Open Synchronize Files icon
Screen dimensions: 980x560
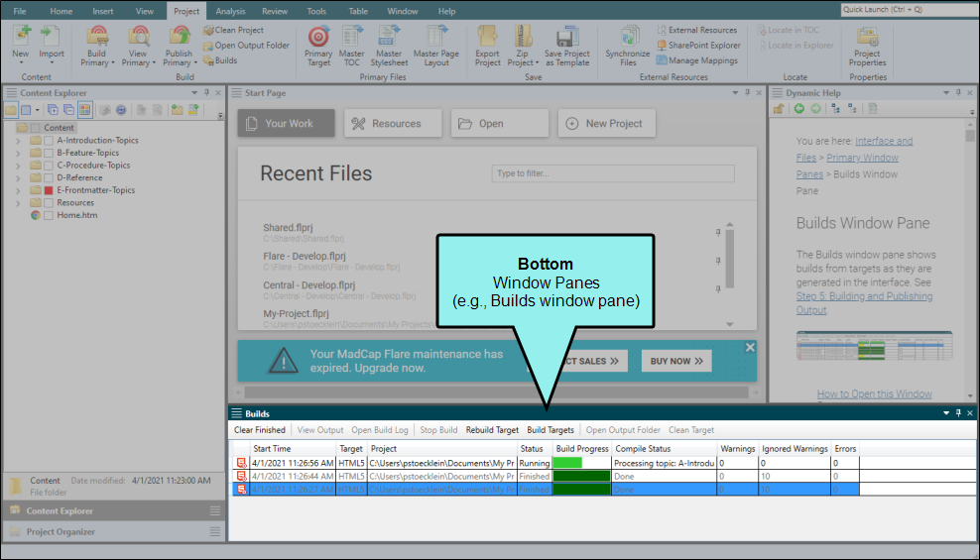coord(629,37)
